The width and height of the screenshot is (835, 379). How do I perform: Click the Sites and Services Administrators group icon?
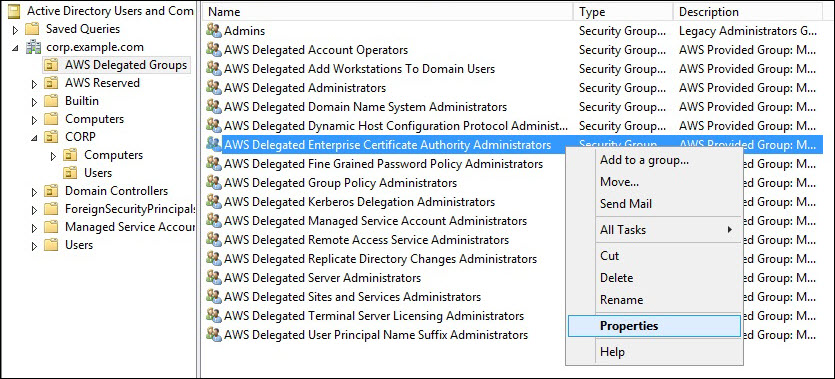(x=214, y=297)
